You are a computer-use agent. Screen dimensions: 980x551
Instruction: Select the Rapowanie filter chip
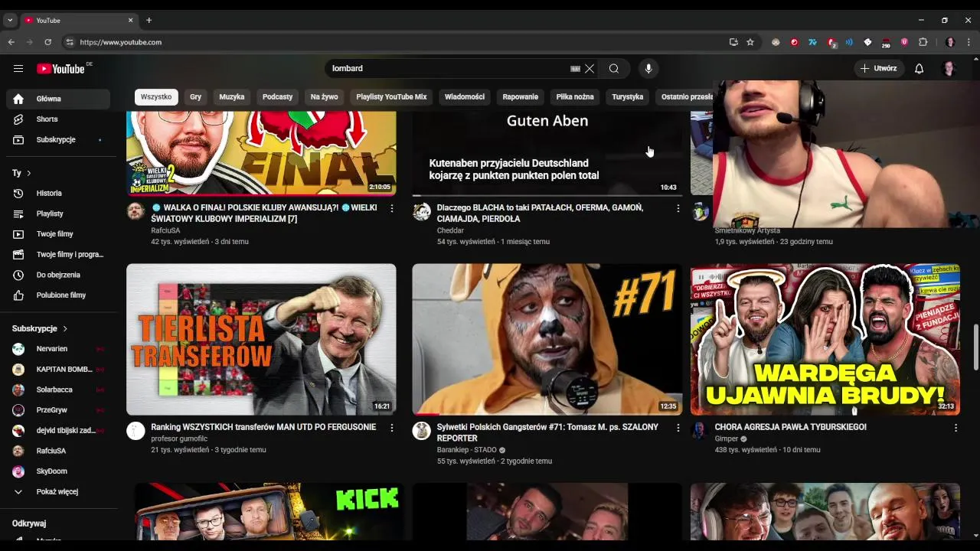tap(521, 97)
